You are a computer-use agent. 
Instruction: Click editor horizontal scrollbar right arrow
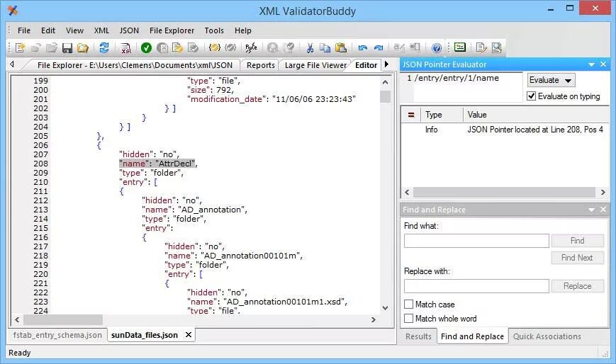click(373, 319)
